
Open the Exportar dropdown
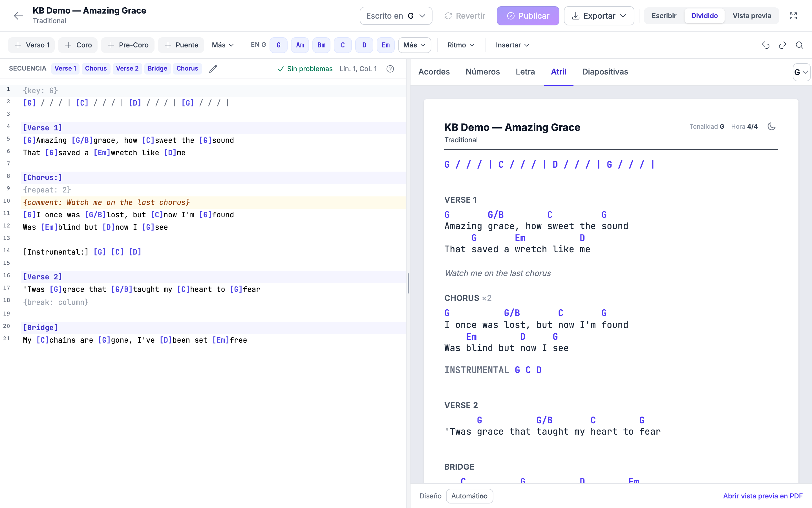[x=599, y=16]
